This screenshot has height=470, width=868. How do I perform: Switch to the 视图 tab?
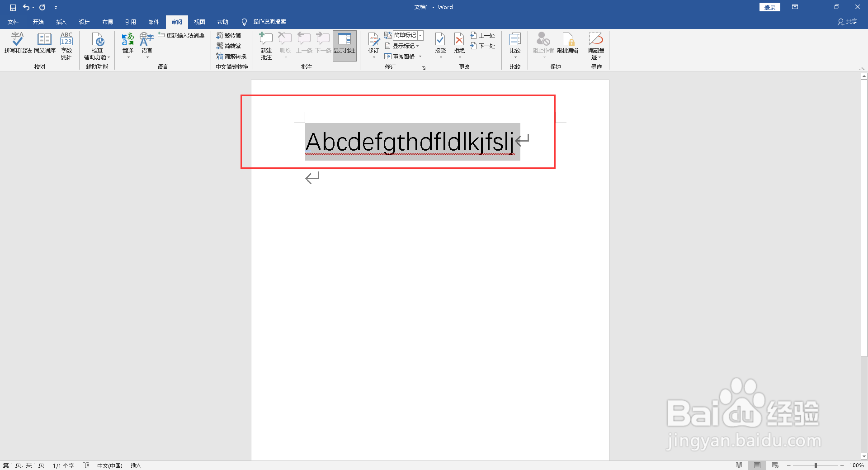(x=199, y=22)
